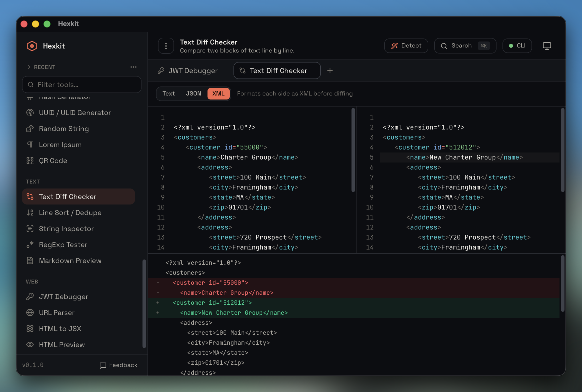Click the right editor vertical scrollbar

click(562, 150)
